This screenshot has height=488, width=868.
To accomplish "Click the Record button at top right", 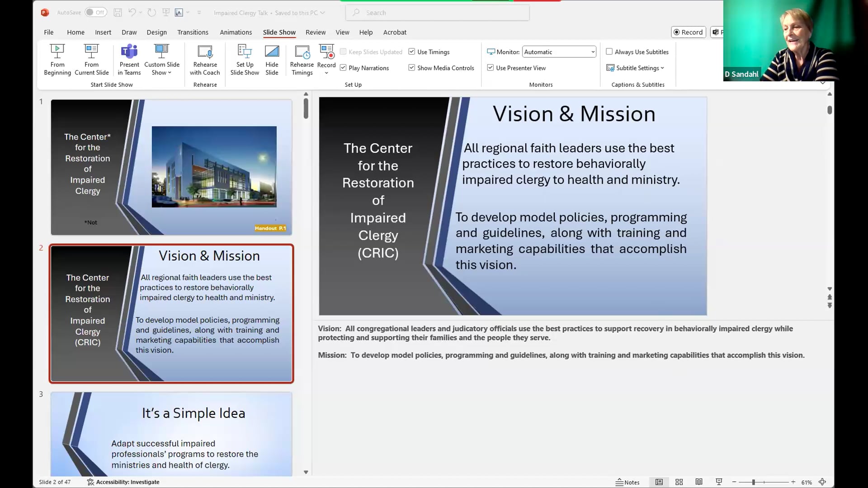I will point(688,32).
